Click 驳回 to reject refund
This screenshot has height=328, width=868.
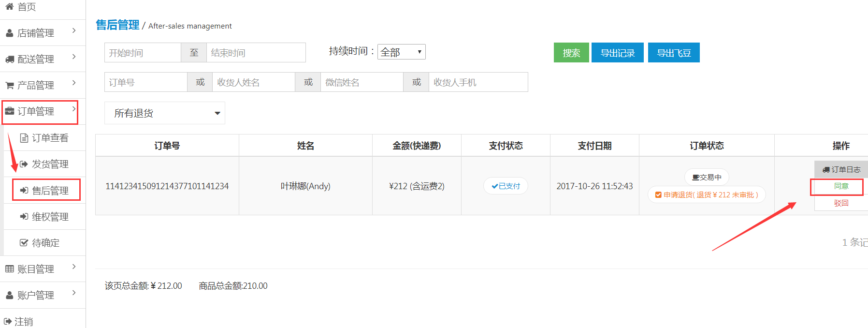pyautogui.click(x=841, y=203)
